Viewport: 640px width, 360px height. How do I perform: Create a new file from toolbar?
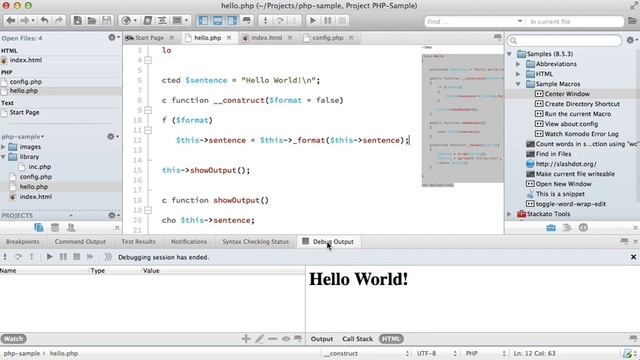click(77, 20)
